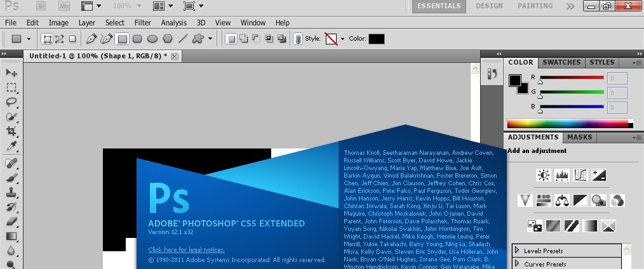
Task: Launch Bridge with the Br icon
Action: pos(41,6)
